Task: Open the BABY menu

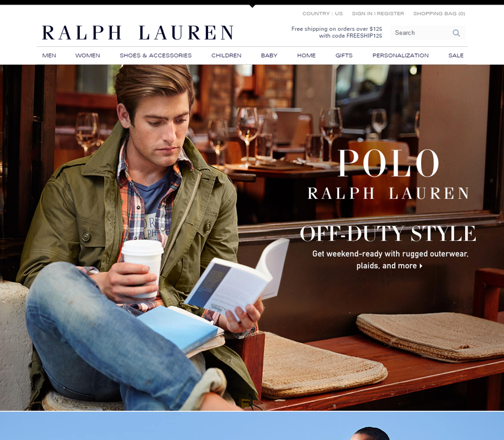Action: tap(269, 55)
